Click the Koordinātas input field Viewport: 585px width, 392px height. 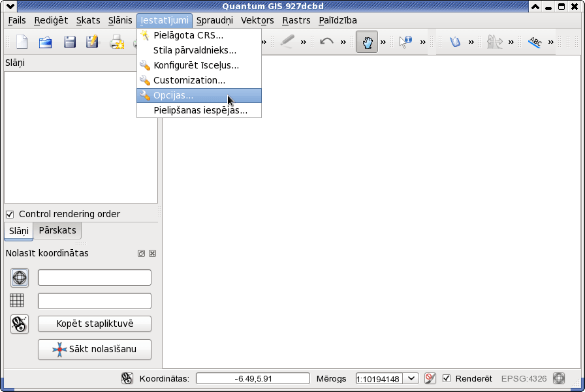[253, 378]
